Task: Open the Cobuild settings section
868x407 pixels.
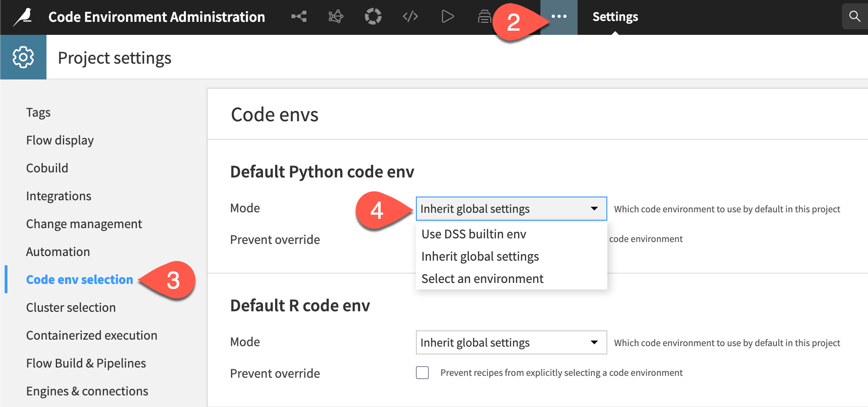Action: pos(47,168)
